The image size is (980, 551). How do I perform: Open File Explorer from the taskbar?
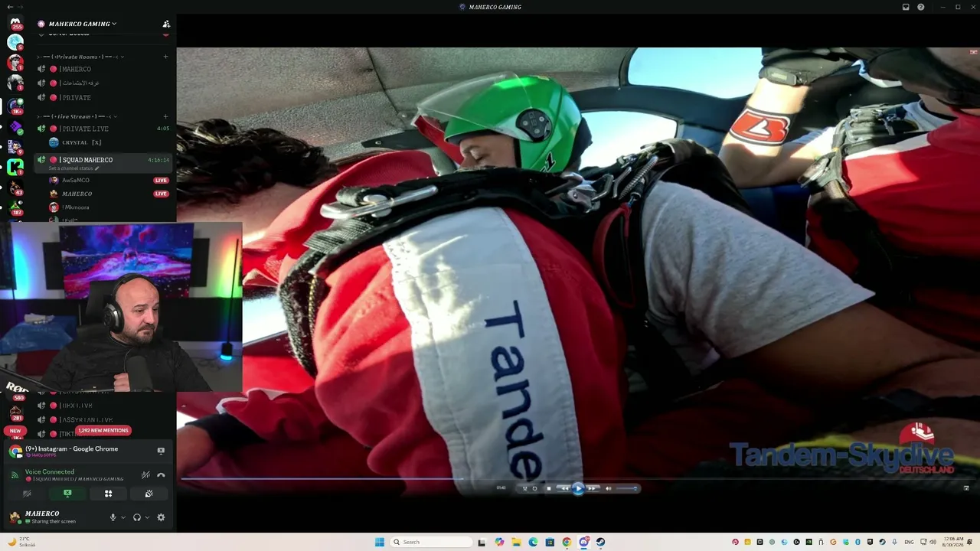[x=516, y=542]
